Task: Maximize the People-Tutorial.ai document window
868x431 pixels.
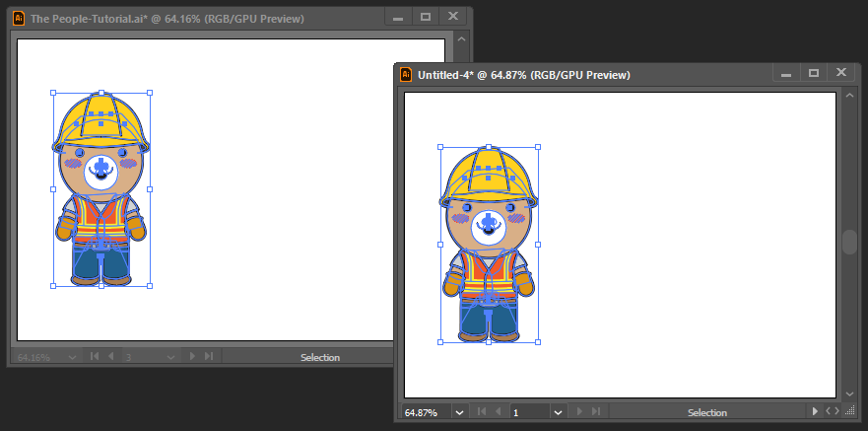Action: 426,18
